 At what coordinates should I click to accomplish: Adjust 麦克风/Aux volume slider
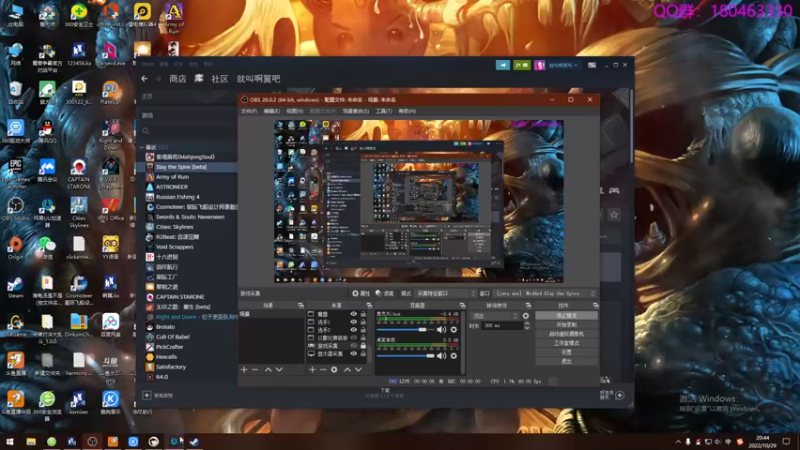405,330
